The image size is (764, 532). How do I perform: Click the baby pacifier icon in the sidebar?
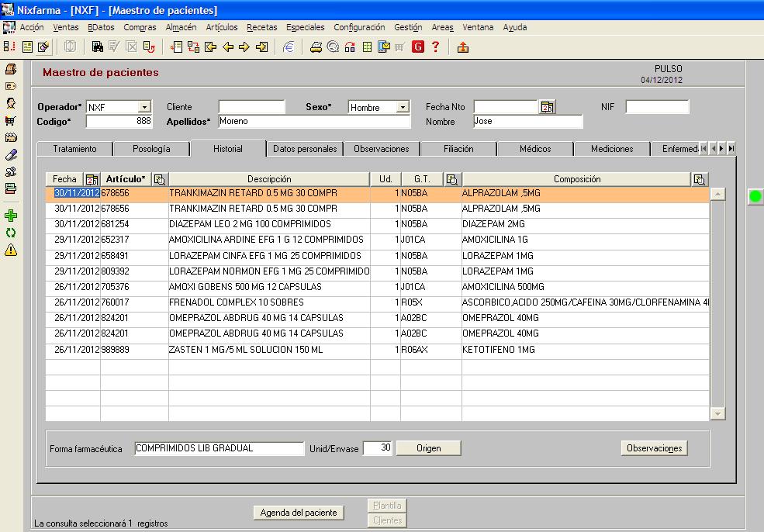tap(11, 171)
